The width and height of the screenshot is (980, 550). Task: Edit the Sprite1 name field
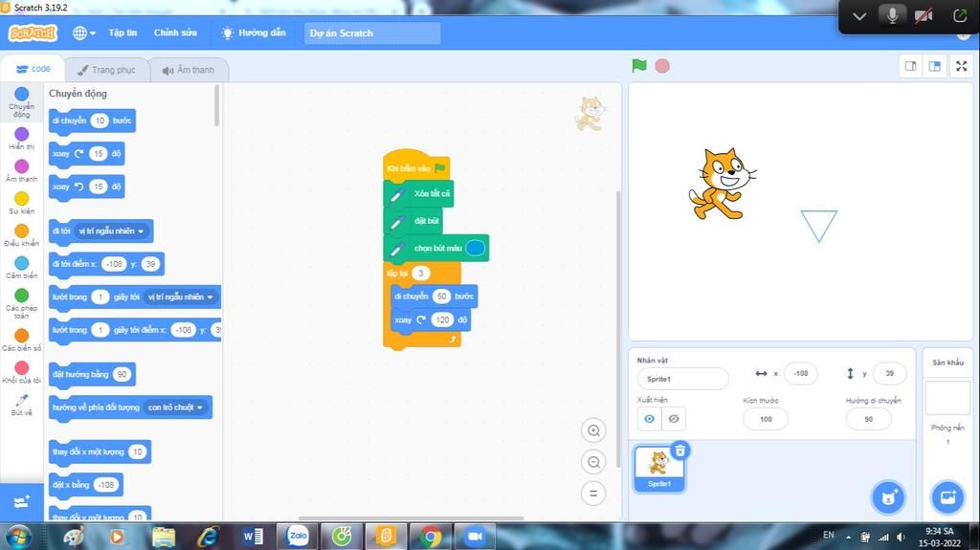[682, 379]
